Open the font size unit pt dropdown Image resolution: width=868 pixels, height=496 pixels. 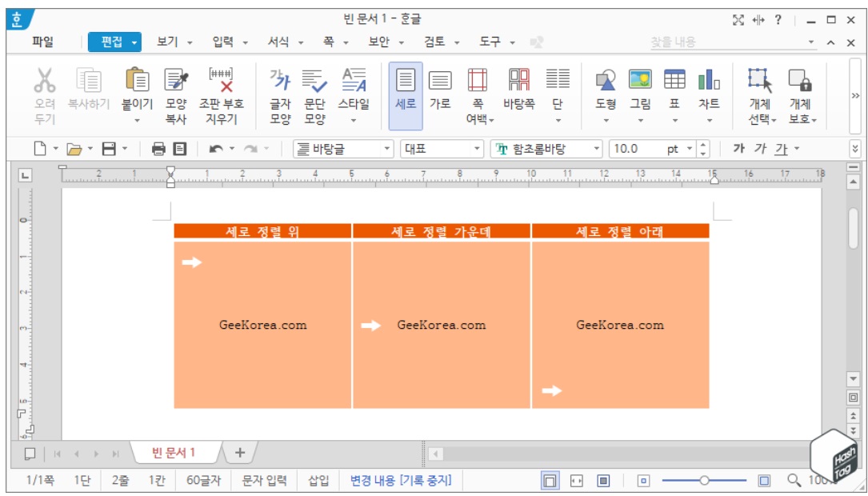[689, 149]
